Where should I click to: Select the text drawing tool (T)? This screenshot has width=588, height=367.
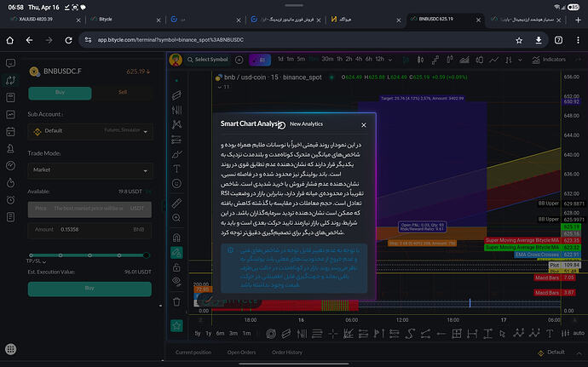pyautogui.click(x=176, y=169)
